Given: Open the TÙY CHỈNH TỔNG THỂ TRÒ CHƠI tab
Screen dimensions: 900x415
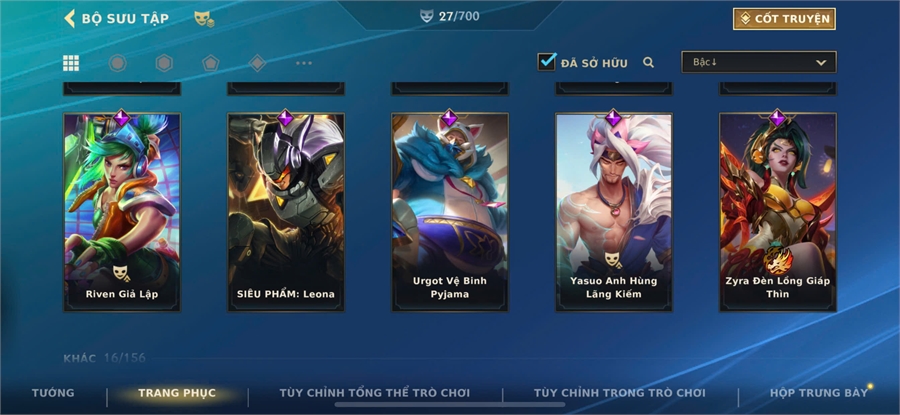Looking at the screenshot, I should [375, 393].
